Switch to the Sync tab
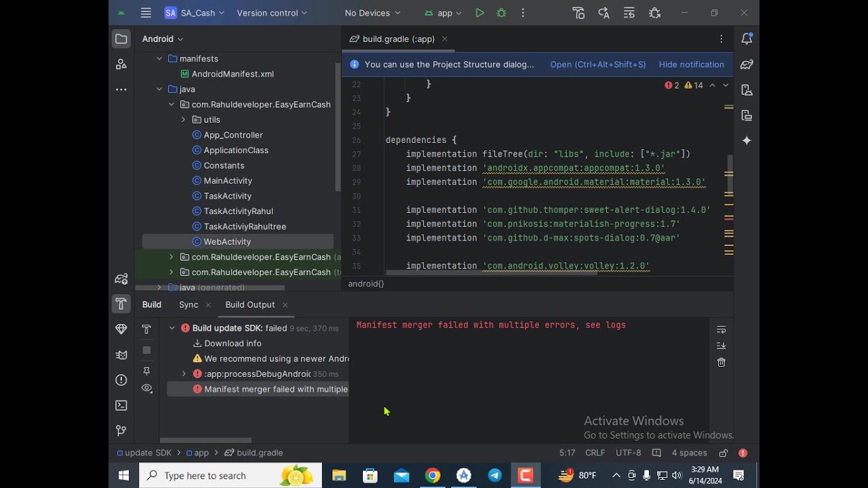 point(189,305)
